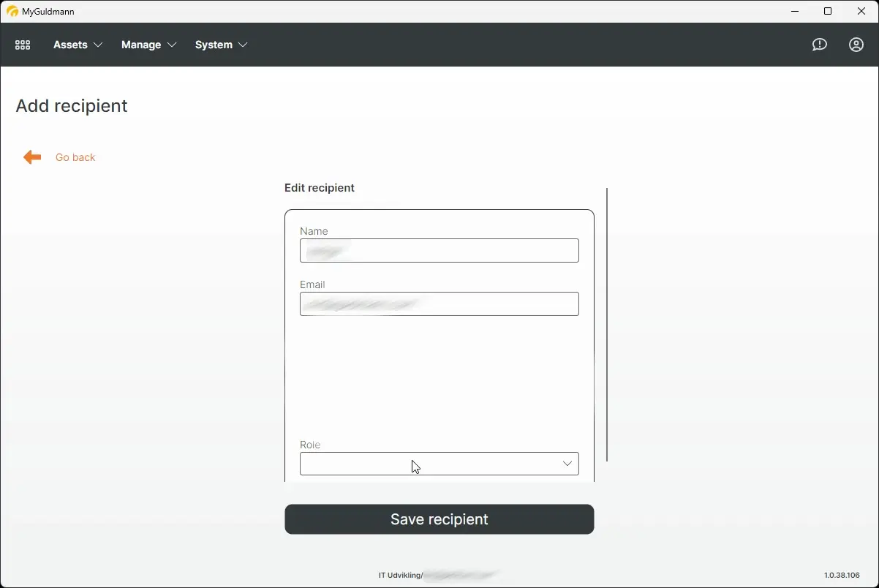
Task: Click the orange back arrow icon
Action: 31,157
